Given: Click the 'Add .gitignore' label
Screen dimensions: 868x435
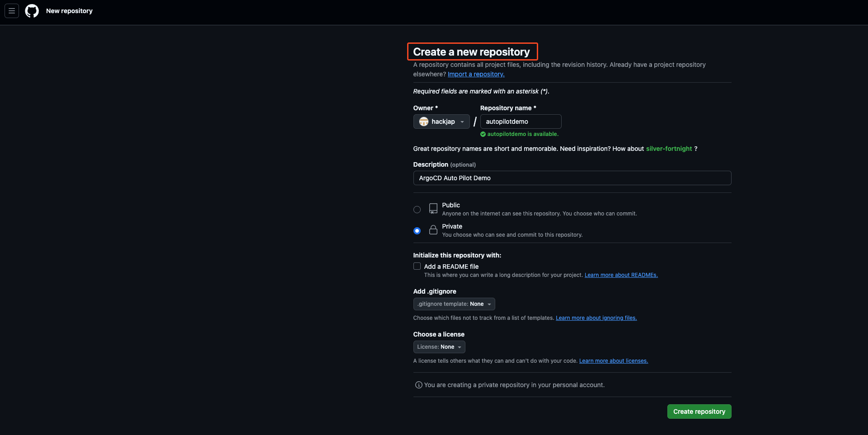Looking at the screenshot, I should click(x=434, y=291).
